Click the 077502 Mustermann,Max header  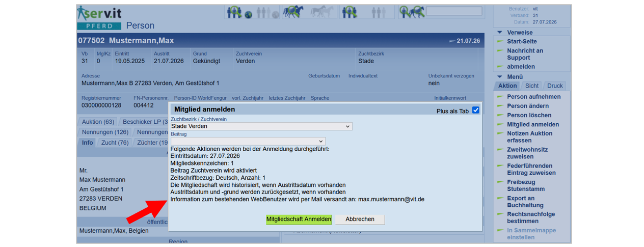(x=126, y=41)
